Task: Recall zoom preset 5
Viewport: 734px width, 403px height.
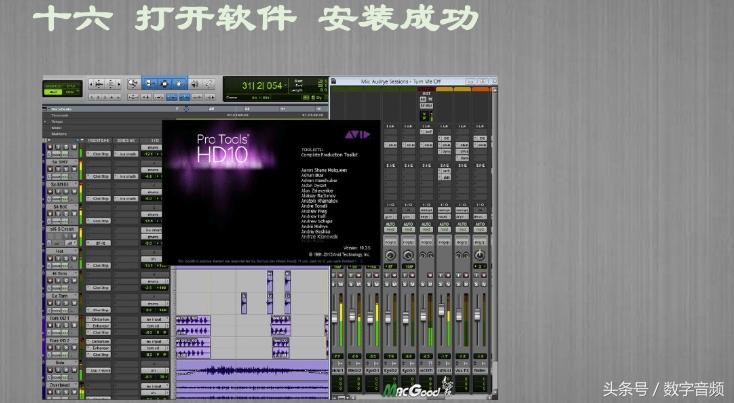Action: (118, 97)
